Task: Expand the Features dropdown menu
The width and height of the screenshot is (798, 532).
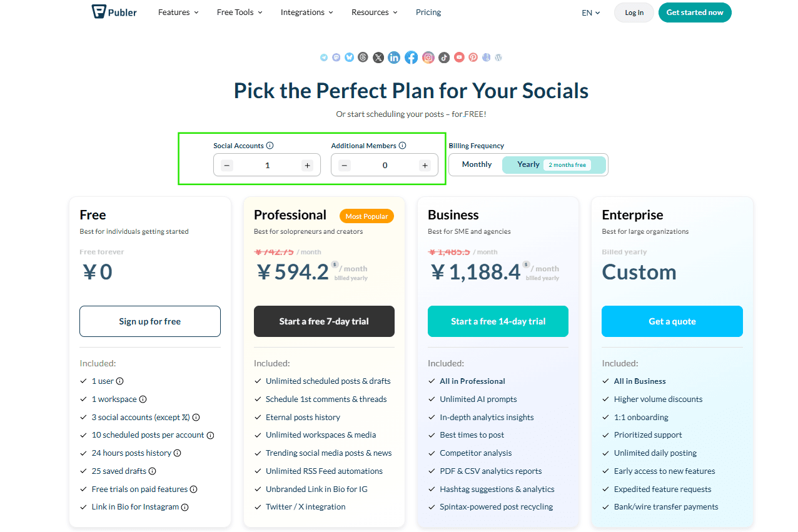Action: (178, 13)
